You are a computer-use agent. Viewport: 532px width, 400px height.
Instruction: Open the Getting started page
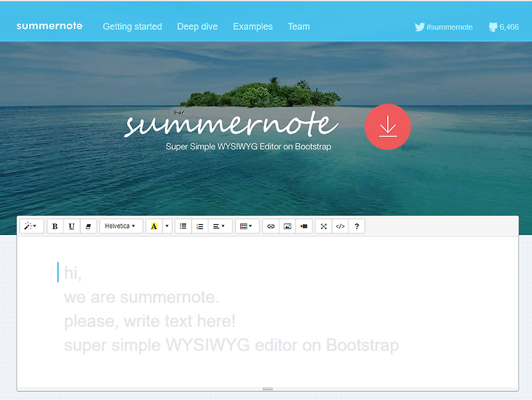[132, 27]
